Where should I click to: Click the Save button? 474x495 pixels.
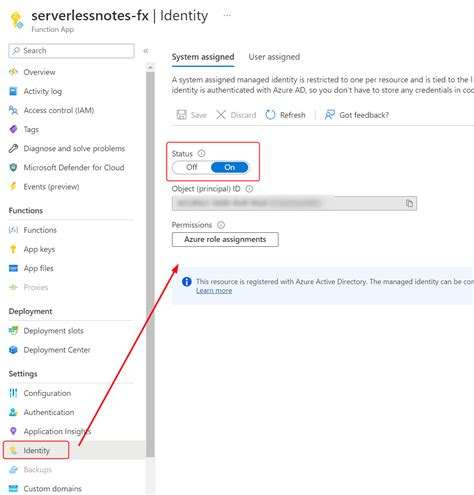(x=192, y=115)
